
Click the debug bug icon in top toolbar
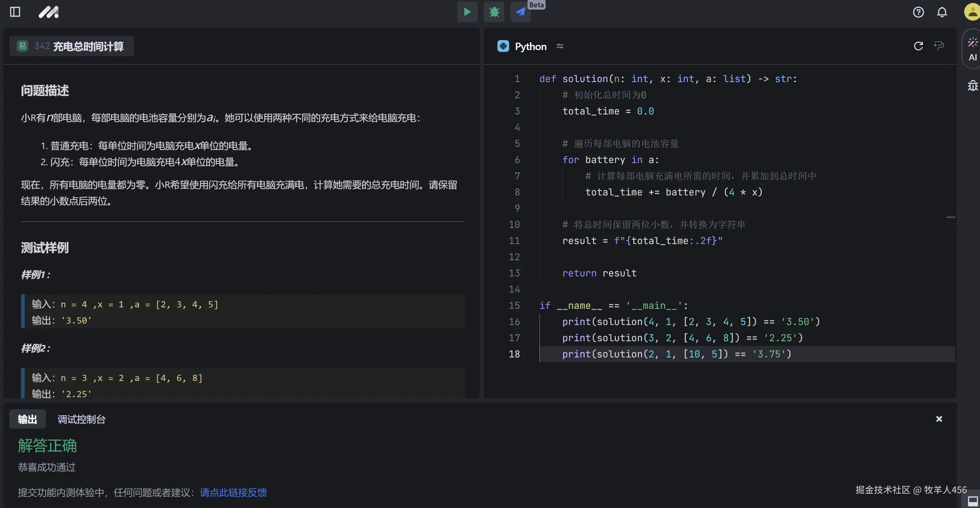click(494, 12)
